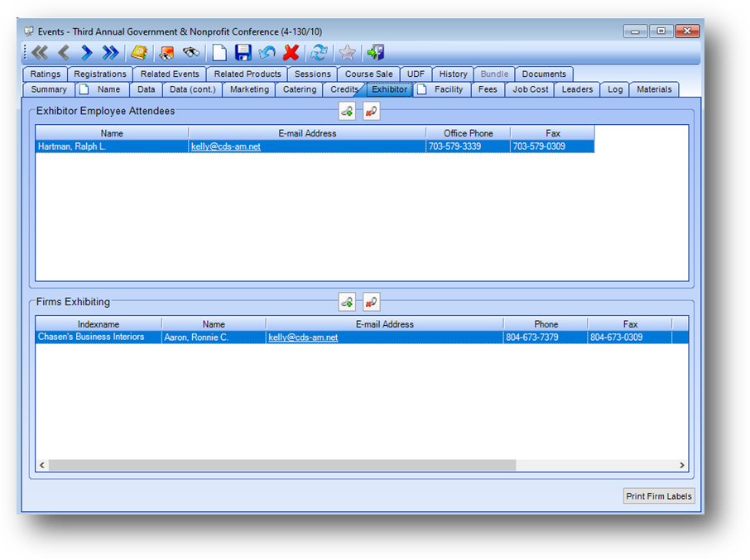
Task: Click the Firms Exhibiting horizontal scrollbar right arrow
Action: (x=682, y=466)
